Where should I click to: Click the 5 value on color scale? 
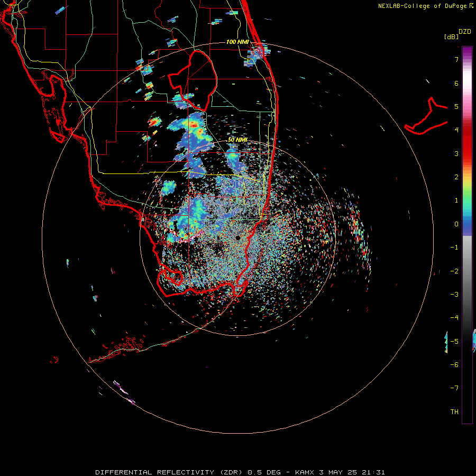pos(456,106)
